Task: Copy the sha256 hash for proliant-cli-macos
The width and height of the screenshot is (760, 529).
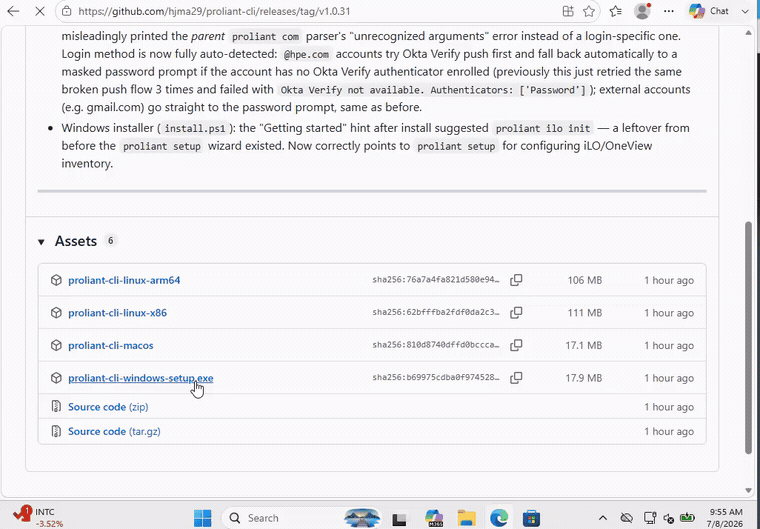Action: (x=516, y=345)
